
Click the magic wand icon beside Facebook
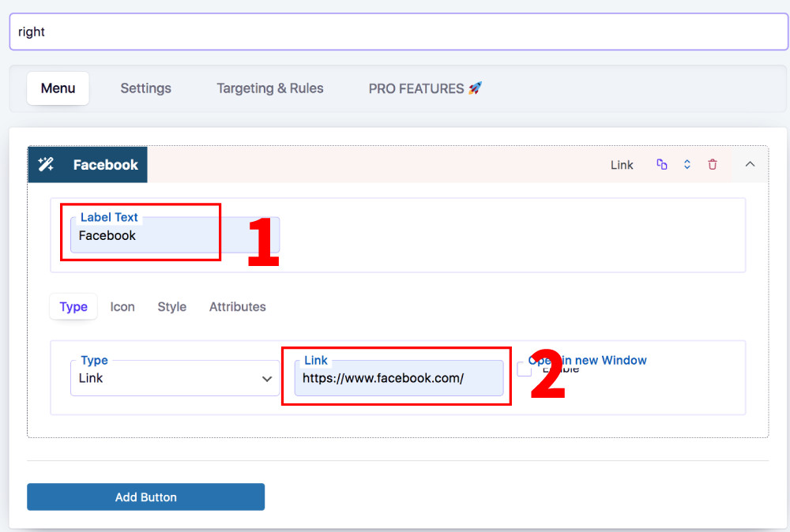tap(46, 164)
